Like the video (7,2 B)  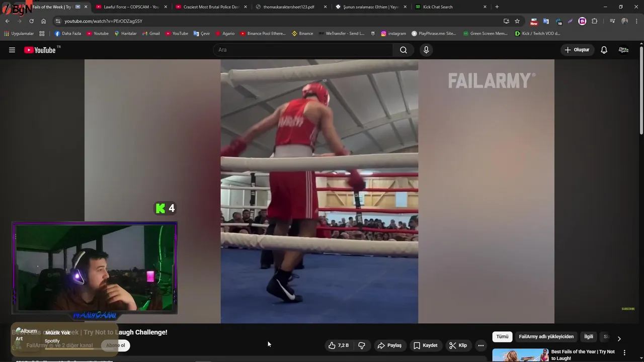pos(339,345)
